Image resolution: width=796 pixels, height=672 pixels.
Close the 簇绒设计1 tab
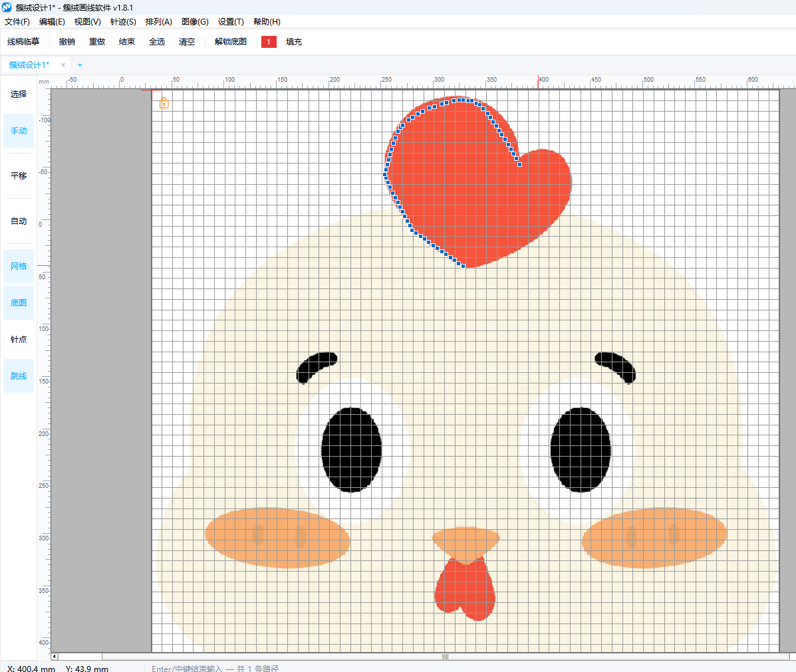click(63, 65)
